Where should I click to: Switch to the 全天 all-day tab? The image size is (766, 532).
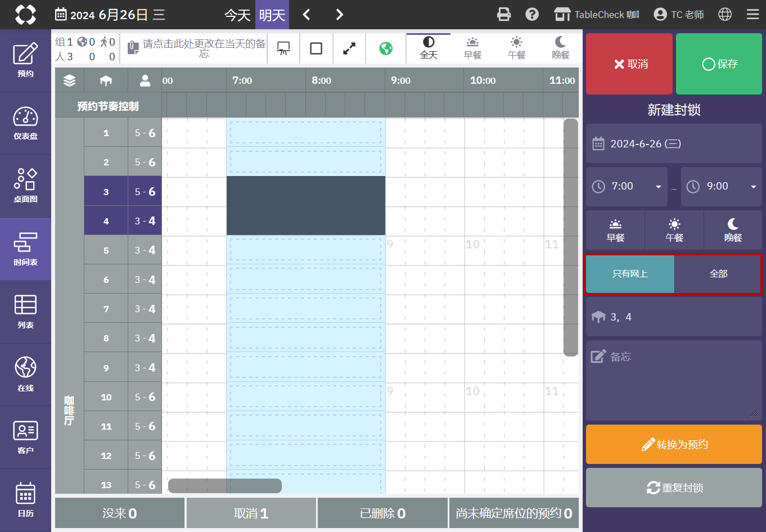pyautogui.click(x=429, y=48)
